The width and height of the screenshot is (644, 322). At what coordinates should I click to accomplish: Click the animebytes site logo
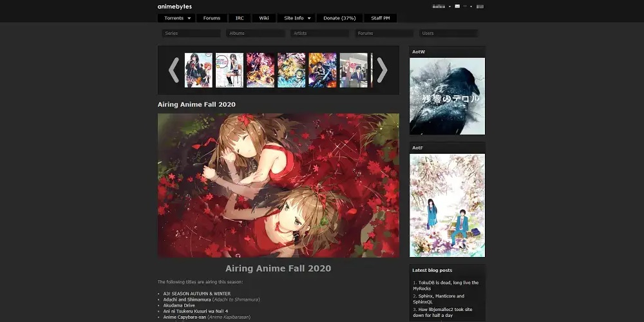(x=175, y=6)
